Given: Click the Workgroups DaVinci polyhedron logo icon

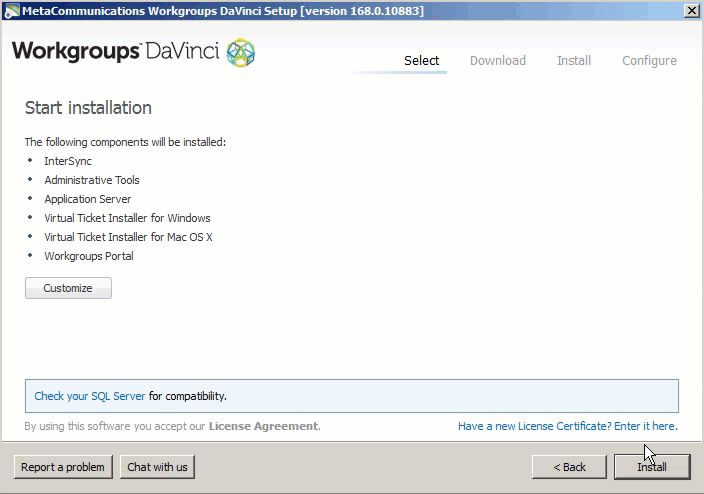Looking at the screenshot, I should click(241, 53).
